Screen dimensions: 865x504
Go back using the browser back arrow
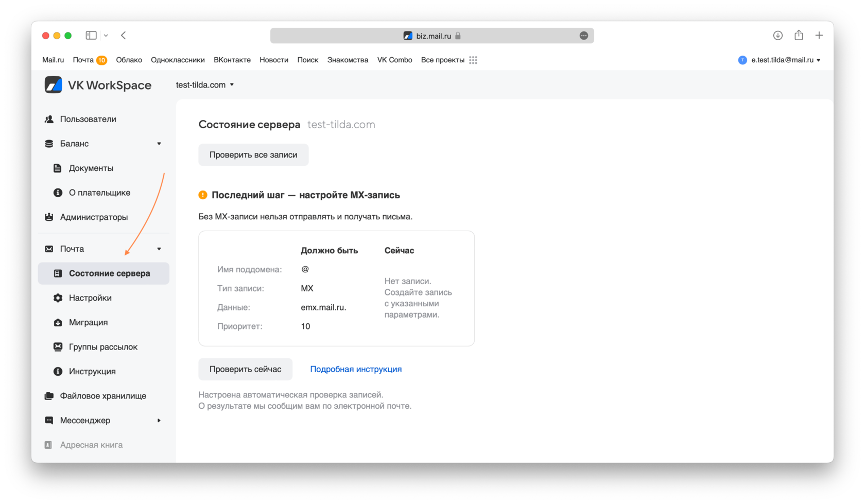coord(124,36)
